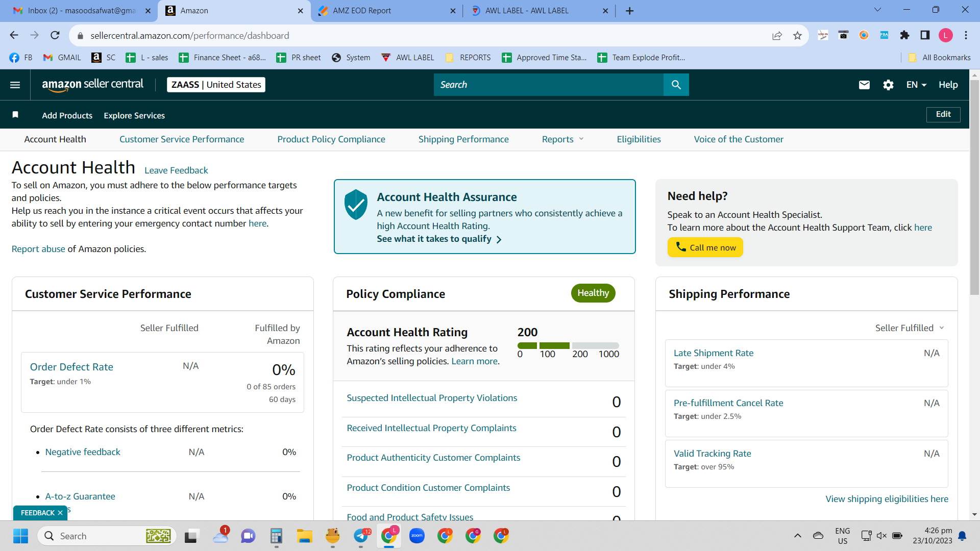
Task: Open the Telegram taskbar icon
Action: pyautogui.click(x=361, y=536)
